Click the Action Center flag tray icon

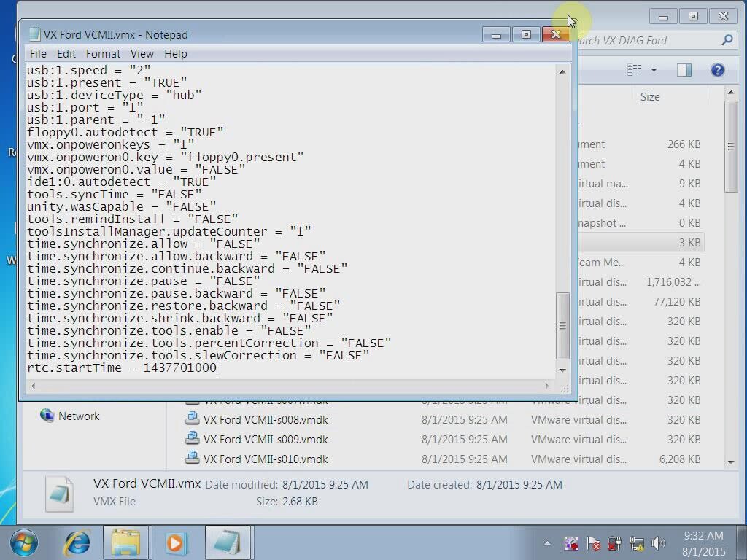(x=593, y=542)
